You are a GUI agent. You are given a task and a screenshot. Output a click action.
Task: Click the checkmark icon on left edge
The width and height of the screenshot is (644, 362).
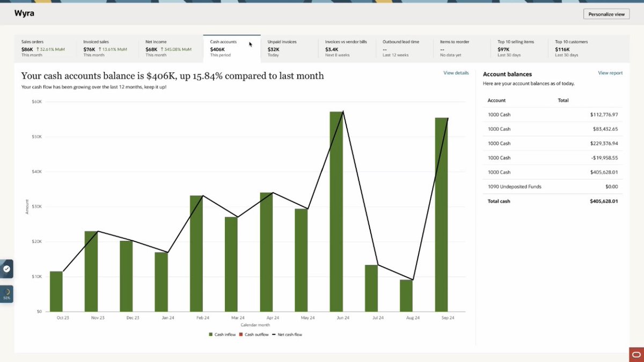pos(6,269)
